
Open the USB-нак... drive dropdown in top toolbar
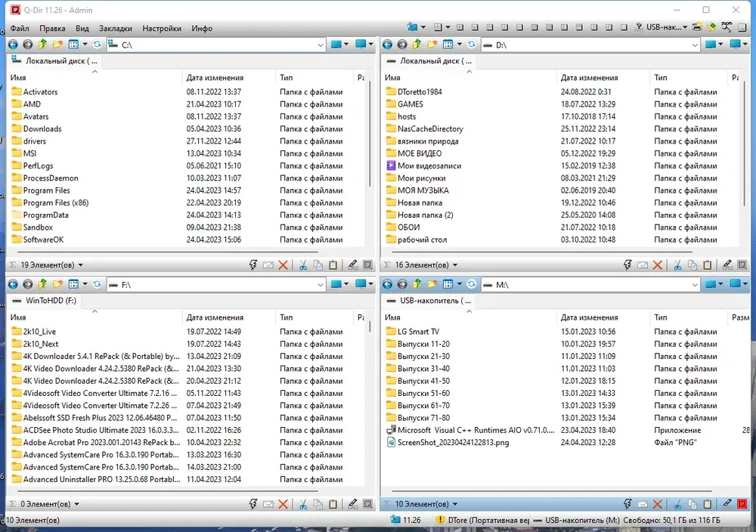(x=667, y=27)
